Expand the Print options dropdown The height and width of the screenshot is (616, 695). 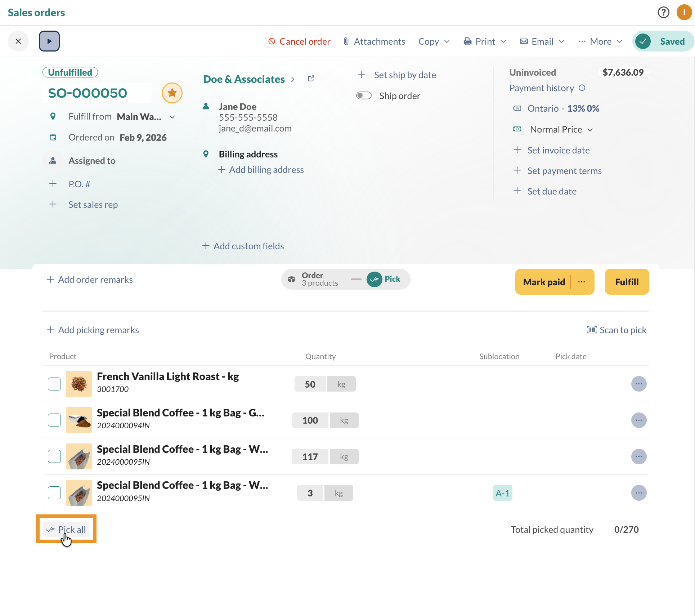(x=484, y=41)
